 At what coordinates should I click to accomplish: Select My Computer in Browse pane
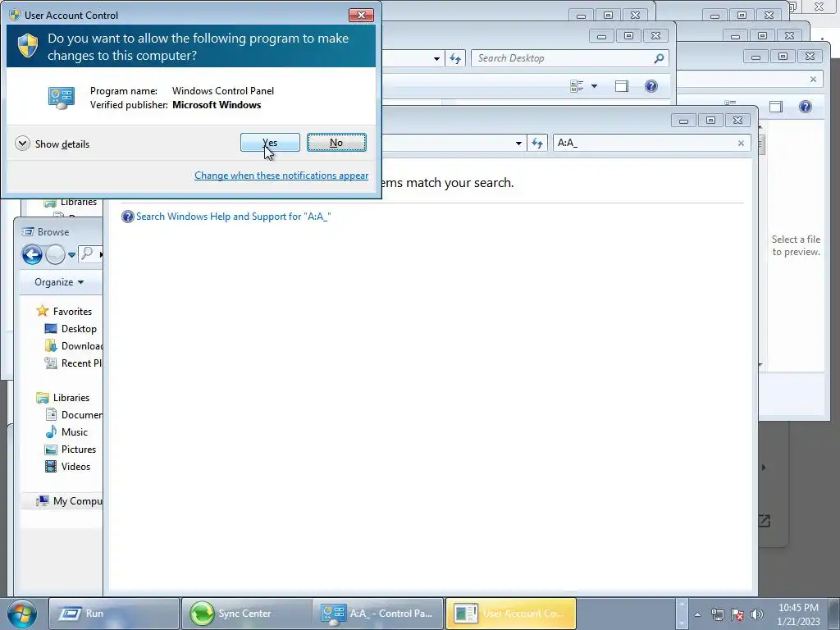pyautogui.click(x=77, y=501)
